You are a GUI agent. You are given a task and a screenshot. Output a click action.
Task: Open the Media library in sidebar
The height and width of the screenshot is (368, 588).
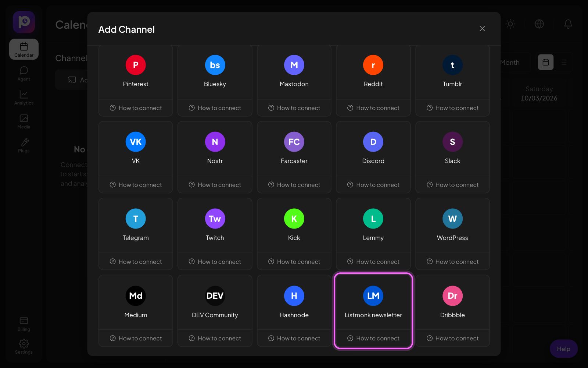click(24, 121)
